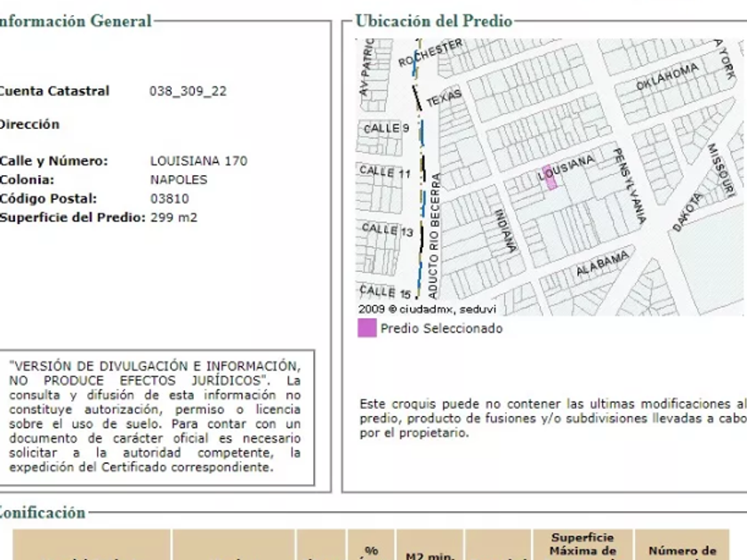Click the INDIANA street label on the map
The image size is (747, 560).
click(503, 229)
